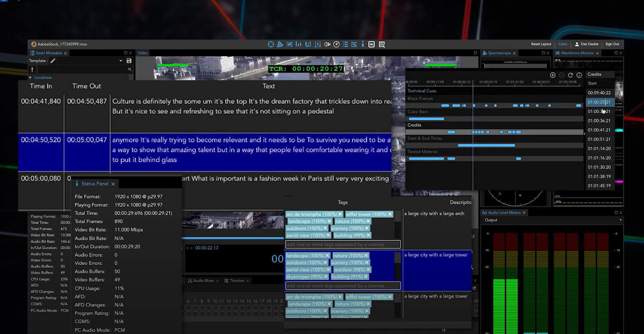Click the info (i) toolbar icon
The width and height of the screenshot is (644, 334).
tap(363, 44)
